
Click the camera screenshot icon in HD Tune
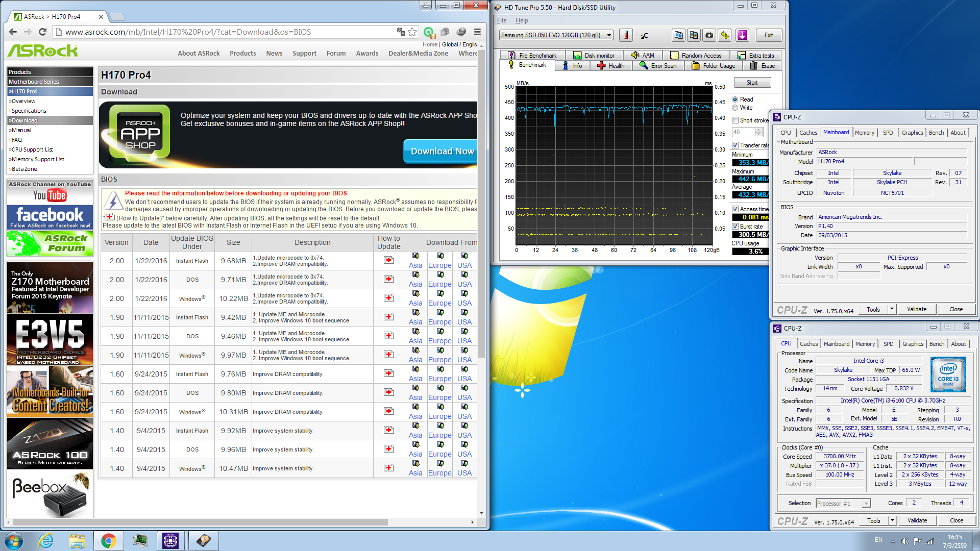(709, 35)
